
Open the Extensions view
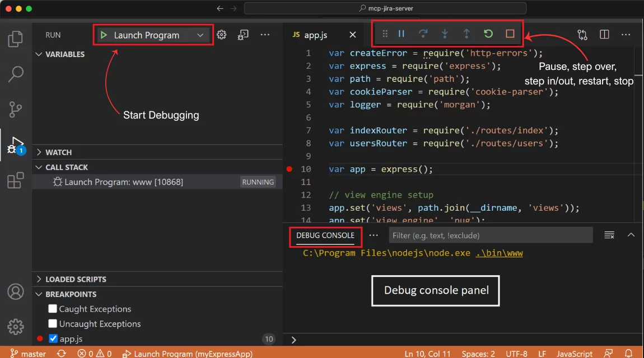[16, 180]
